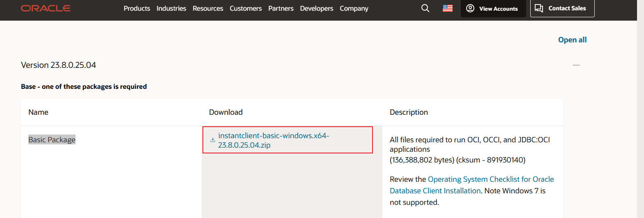Open the Industries menu
Image resolution: width=644 pixels, height=218 pixels.
click(x=171, y=8)
